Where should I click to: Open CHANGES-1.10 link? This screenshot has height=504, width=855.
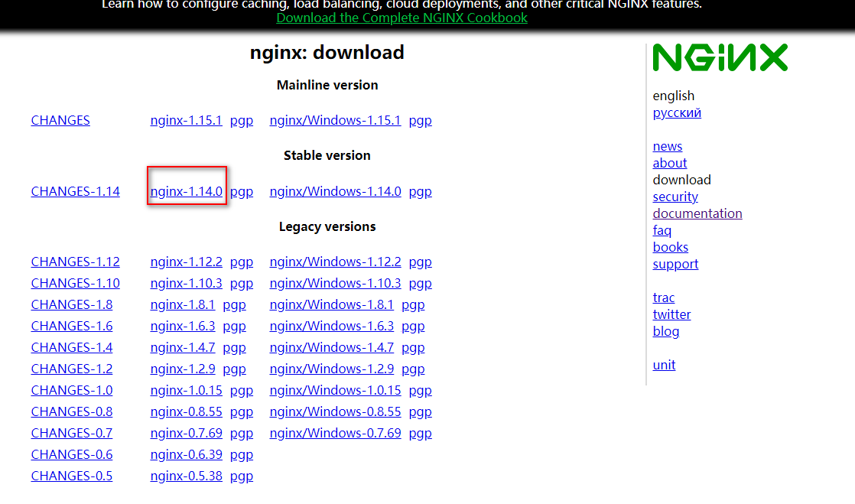(75, 283)
